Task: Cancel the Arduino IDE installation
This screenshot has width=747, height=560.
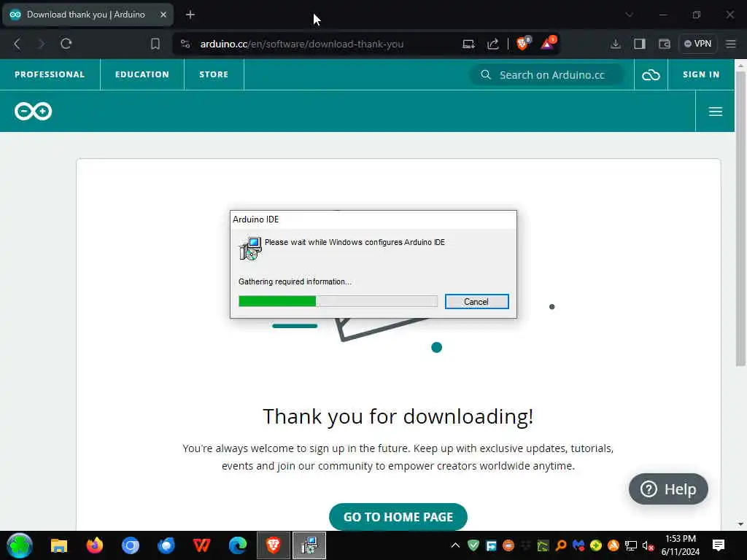Action: pos(476,301)
